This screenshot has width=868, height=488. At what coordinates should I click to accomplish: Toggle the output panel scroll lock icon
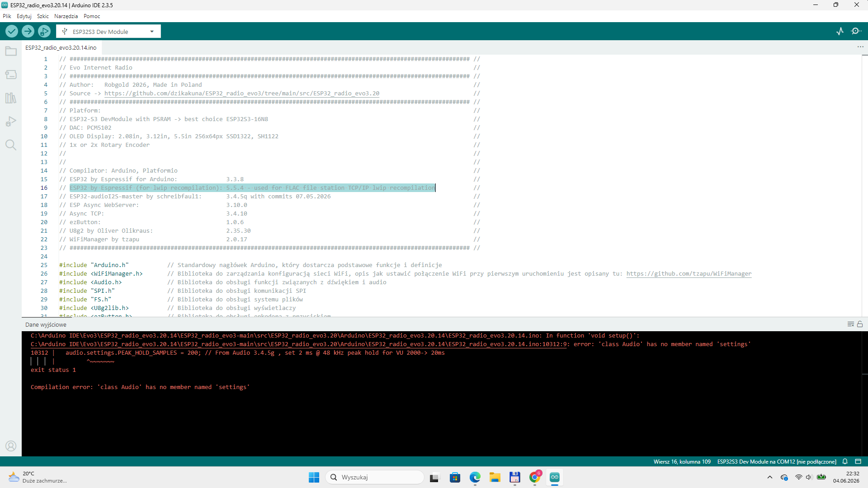click(860, 324)
